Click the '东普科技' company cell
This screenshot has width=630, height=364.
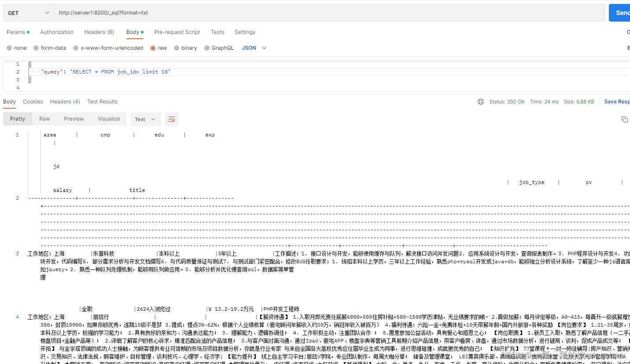[103, 254]
